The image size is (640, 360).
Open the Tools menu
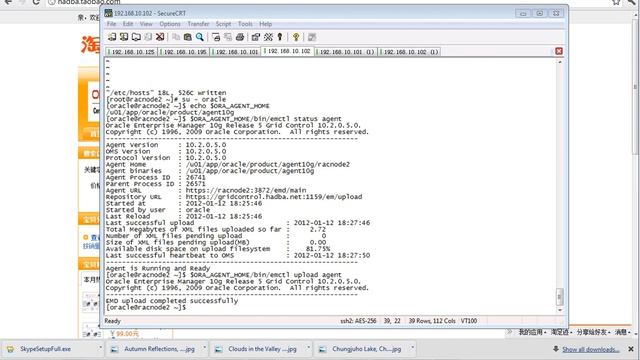point(245,24)
